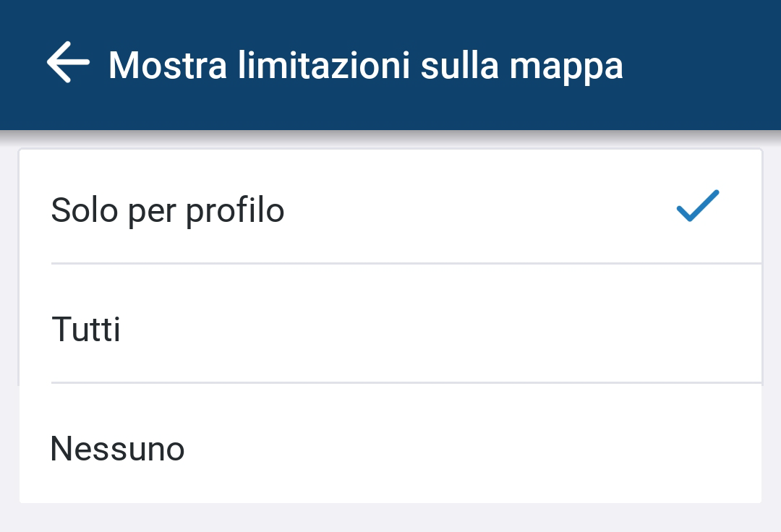Click the divider below Solo per profilo
Image resolution: width=781 pixels, height=532 pixels.
click(x=405, y=263)
